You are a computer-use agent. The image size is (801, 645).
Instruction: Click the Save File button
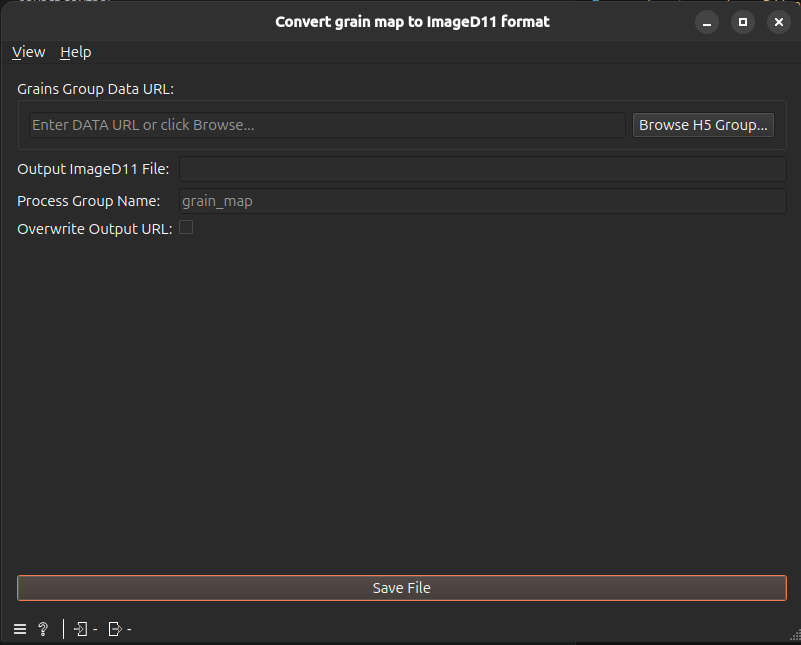coord(402,588)
